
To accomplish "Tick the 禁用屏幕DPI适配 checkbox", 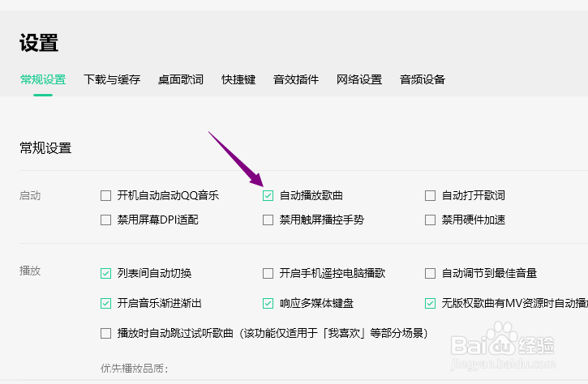I will [x=105, y=220].
